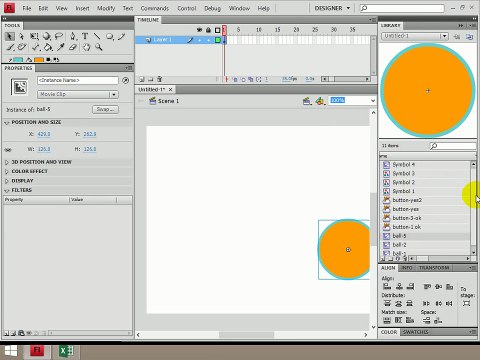Collapse the Position and Size section

click(x=7, y=123)
